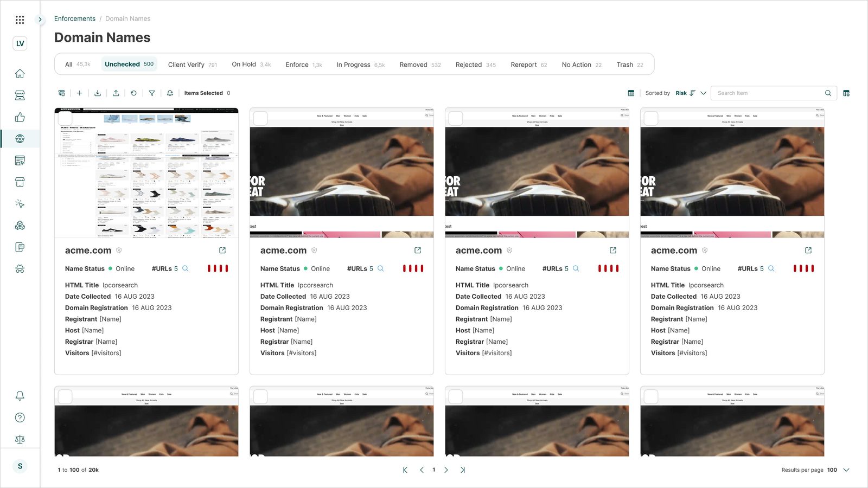868x488 pixels.
Task: Tick checkbox on the shoe-grid thumbnail card
Action: [x=65, y=118]
